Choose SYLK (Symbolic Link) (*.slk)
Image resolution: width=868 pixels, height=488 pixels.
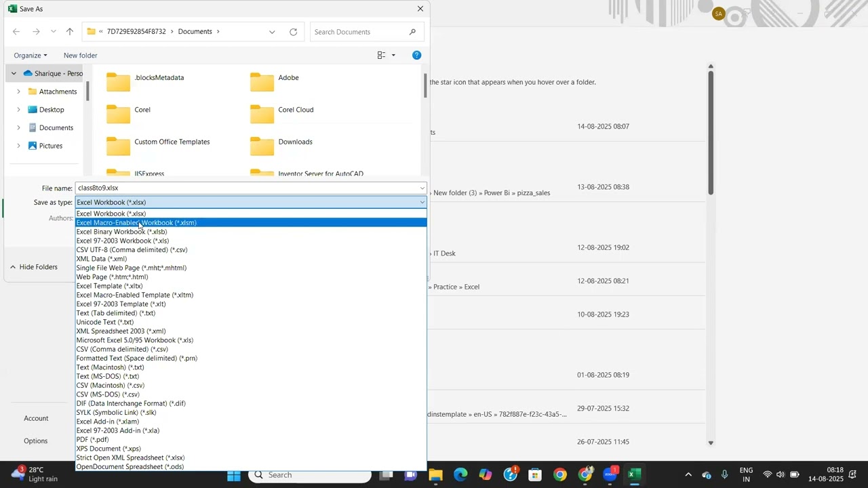tap(251, 412)
